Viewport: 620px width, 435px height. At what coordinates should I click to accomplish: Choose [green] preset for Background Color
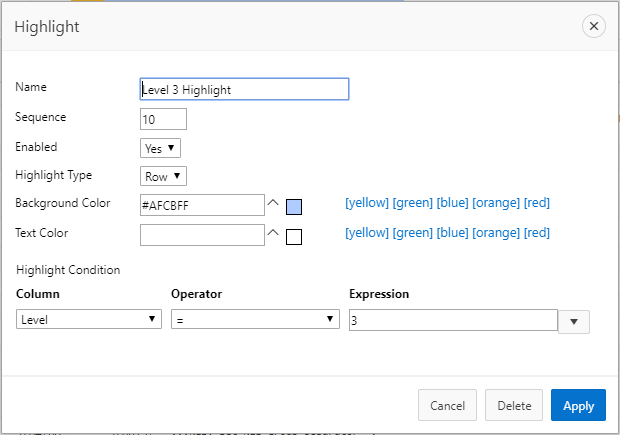(x=412, y=203)
